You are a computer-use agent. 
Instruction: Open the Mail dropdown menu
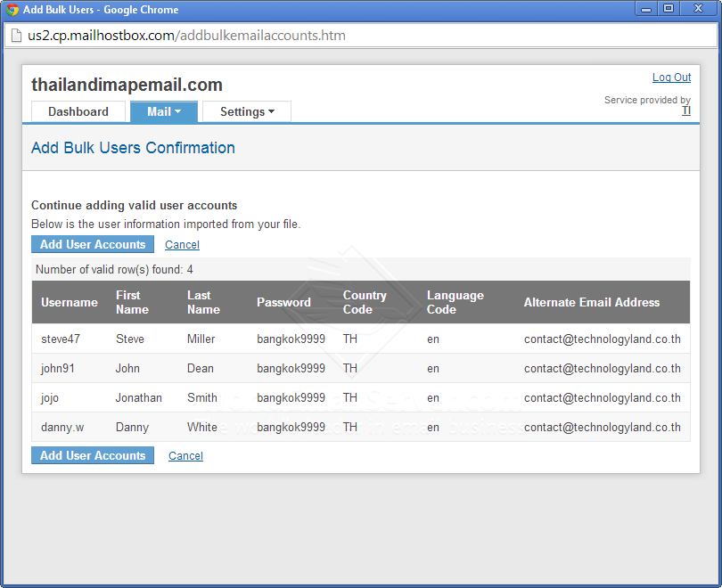163,111
